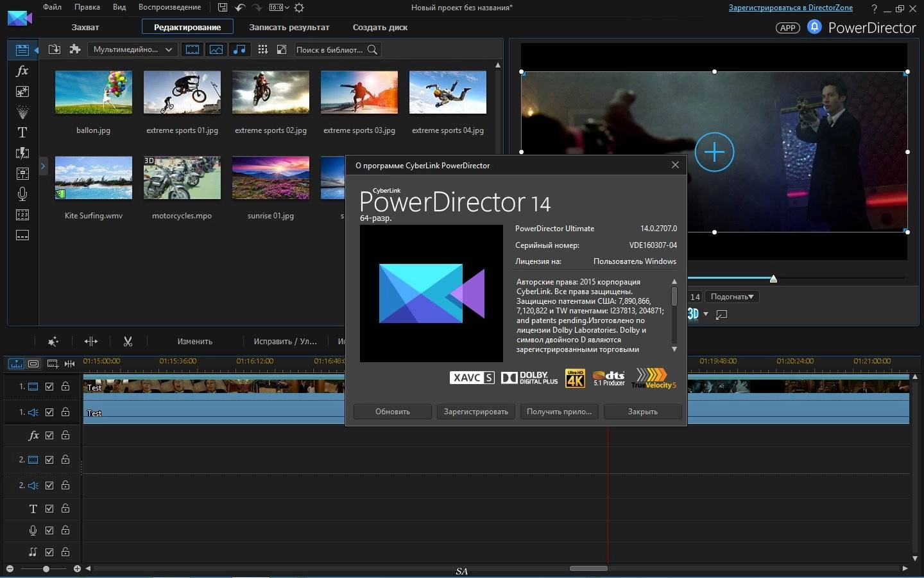Open the Audio Mixing Room
The width and height of the screenshot is (924, 578).
point(22,173)
